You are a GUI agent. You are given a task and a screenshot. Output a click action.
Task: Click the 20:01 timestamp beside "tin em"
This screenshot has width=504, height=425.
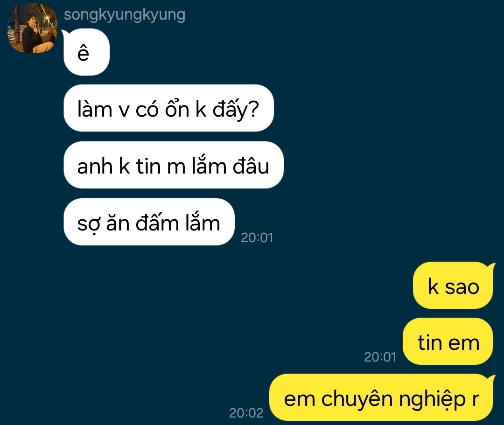pos(380,357)
